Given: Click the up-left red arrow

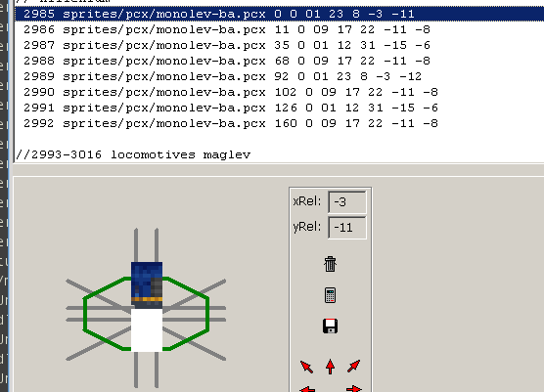Looking at the screenshot, I should (306, 367).
